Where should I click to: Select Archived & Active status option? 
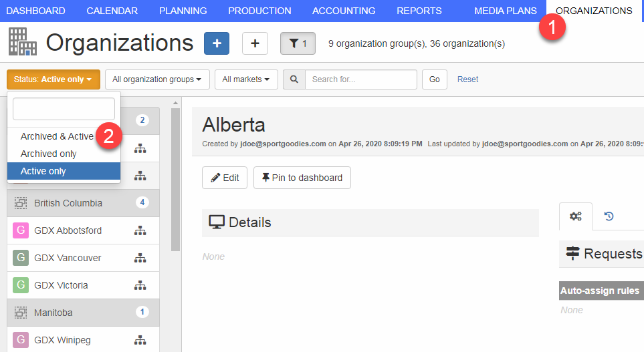[57, 136]
